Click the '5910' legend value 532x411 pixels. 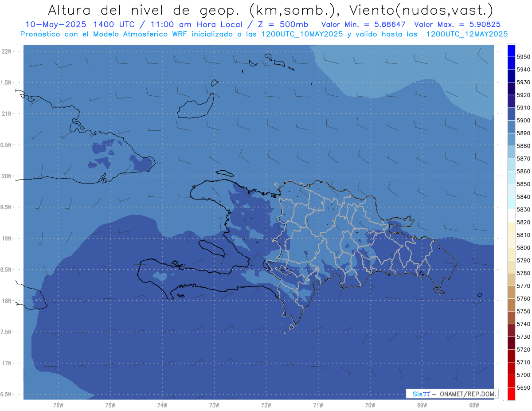pyautogui.click(x=524, y=108)
